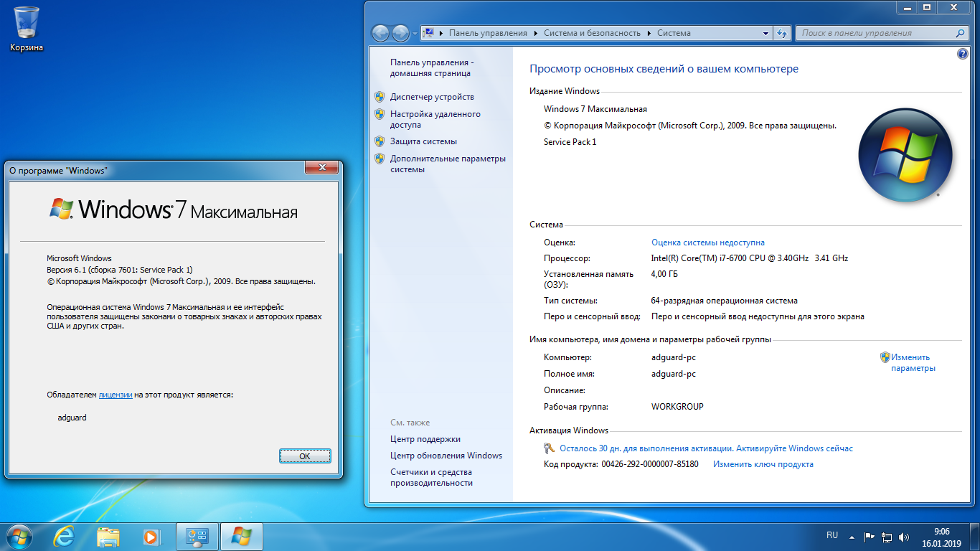This screenshot has width=980, height=551.
Task: Click the adguard license holder text
Action: (72, 417)
